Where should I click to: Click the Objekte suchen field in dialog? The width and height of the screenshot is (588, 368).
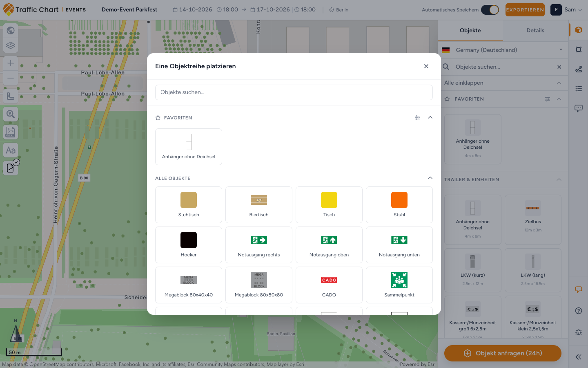(294, 92)
